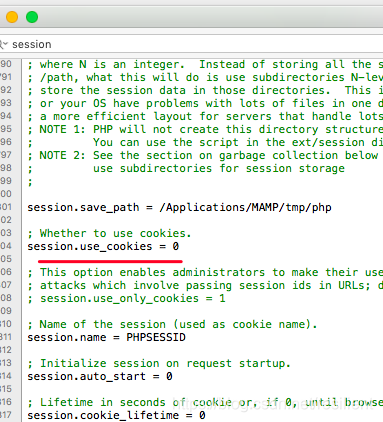Click comment line starting "; This option enables administrators"
Image resolution: width=383 pixels, height=422 pixels.
[x=205, y=272]
